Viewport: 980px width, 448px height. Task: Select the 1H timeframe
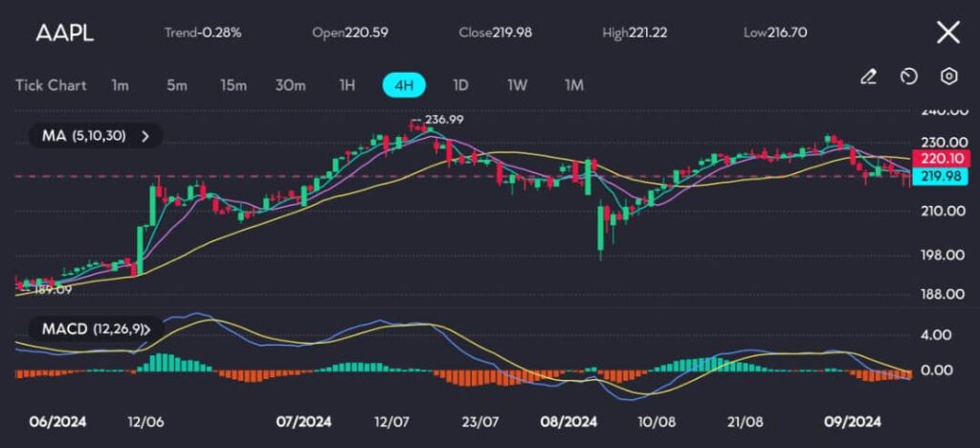tap(346, 85)
